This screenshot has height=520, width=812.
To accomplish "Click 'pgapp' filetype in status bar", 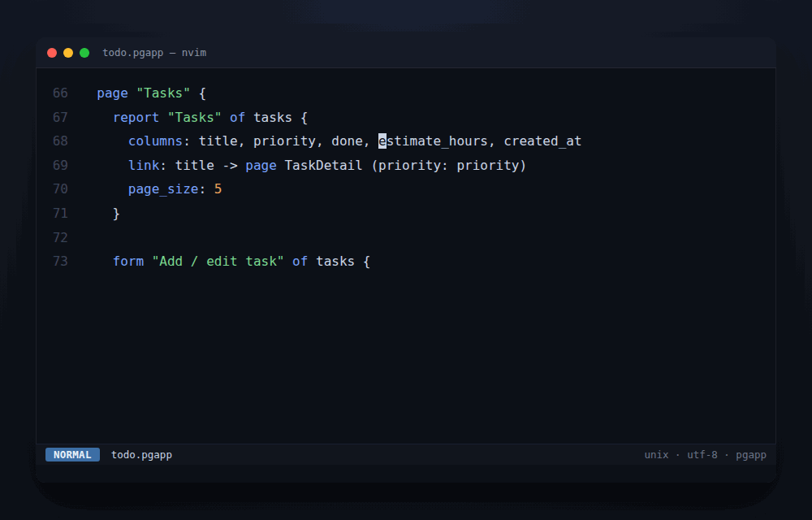I will [x=751, y=455].
